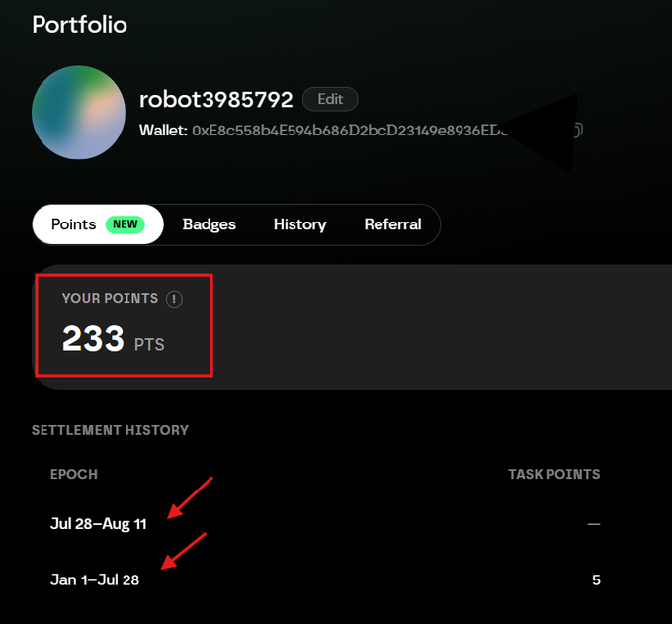Go to the Referral tab
Screen dimensions: 672x624
coord(392,224)
